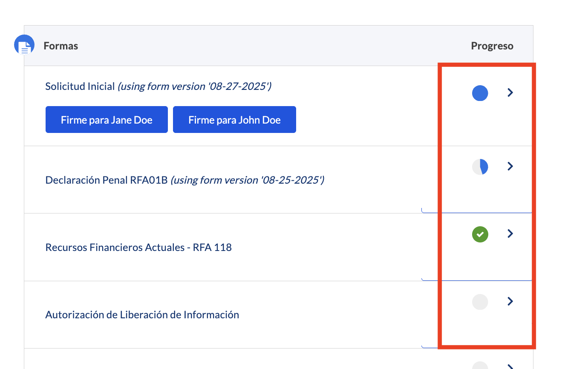
Task: Expand Declaración Penal row chevron
Action: 510,166
